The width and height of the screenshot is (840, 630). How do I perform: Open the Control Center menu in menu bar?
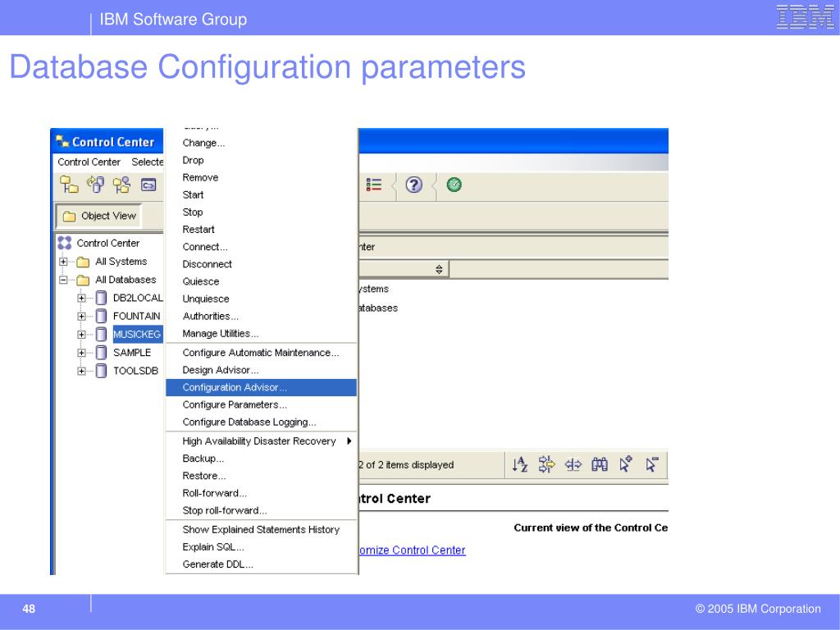click(x=89, y=162)
